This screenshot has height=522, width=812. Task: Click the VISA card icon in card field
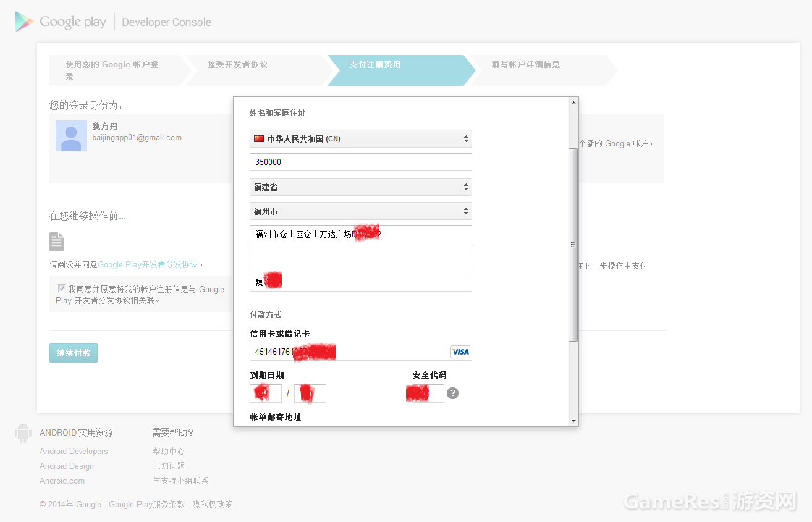(x=460, y=352)
